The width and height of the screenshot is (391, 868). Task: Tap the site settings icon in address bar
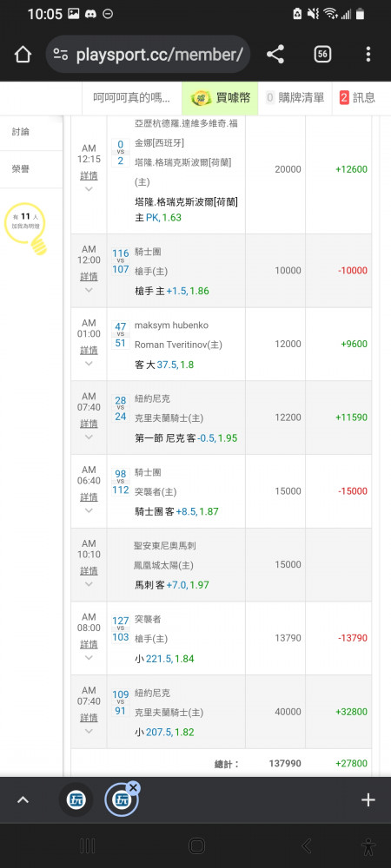tap(60, 54)
